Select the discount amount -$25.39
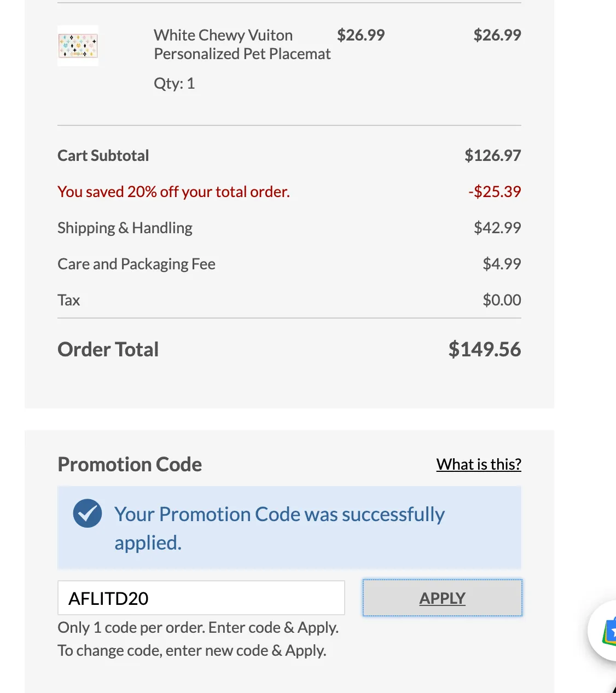Viewport: 616px width, 693px height. (x=494, y=192)
